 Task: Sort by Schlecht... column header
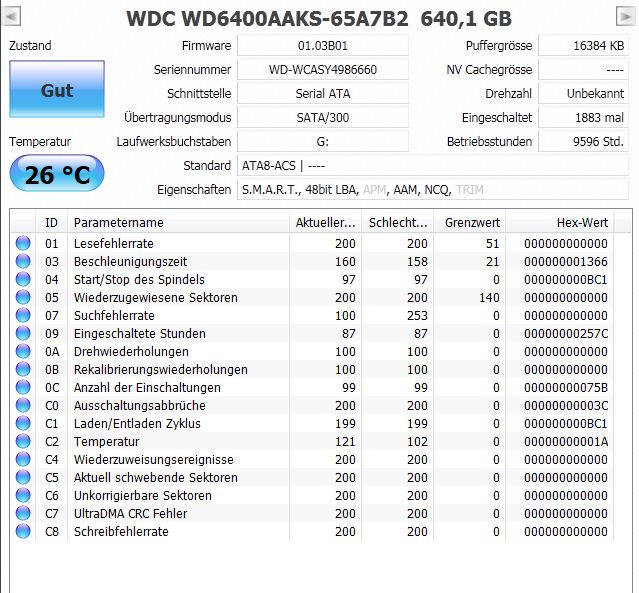tap(397, 223)
